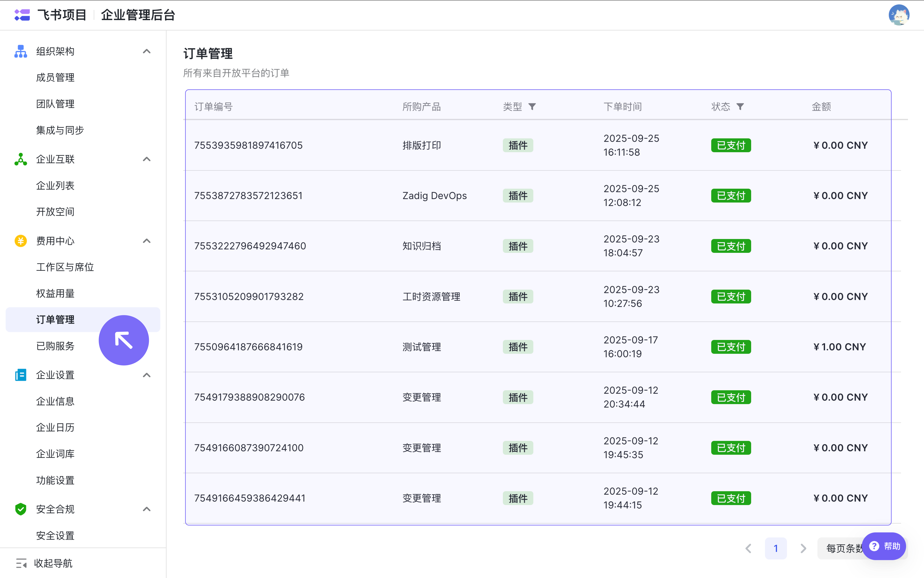
Task: Click the 2025-09-23 18:04:57 time cell
Action: click(x=631, y=246)
